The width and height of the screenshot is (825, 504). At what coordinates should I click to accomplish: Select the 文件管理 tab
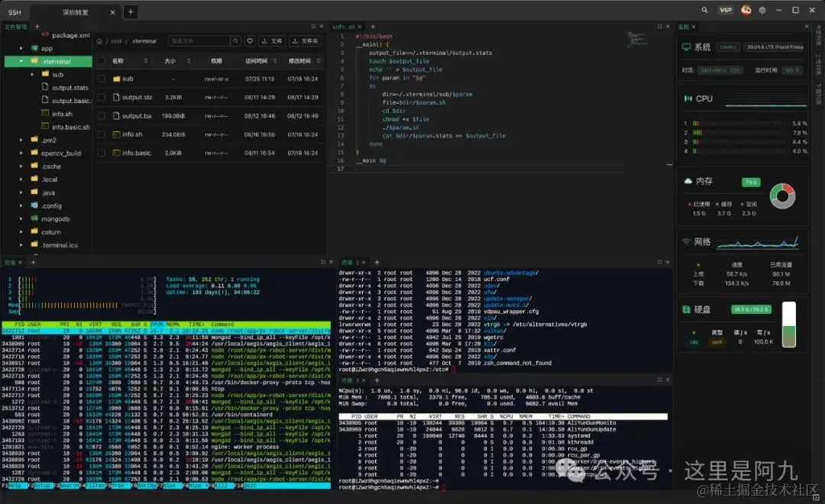(x=16, y=27)
